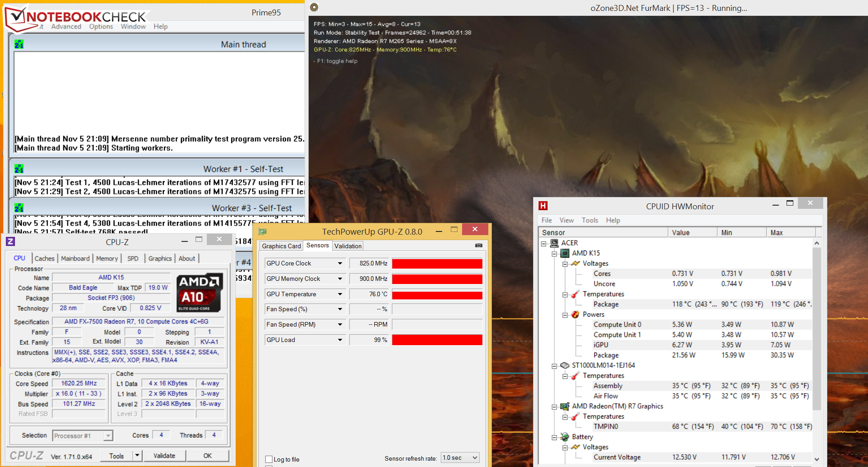Click the CPU-Z Tools button
Image resolution: width=868 pixels, height=467 pixels.
click(116, 456)
